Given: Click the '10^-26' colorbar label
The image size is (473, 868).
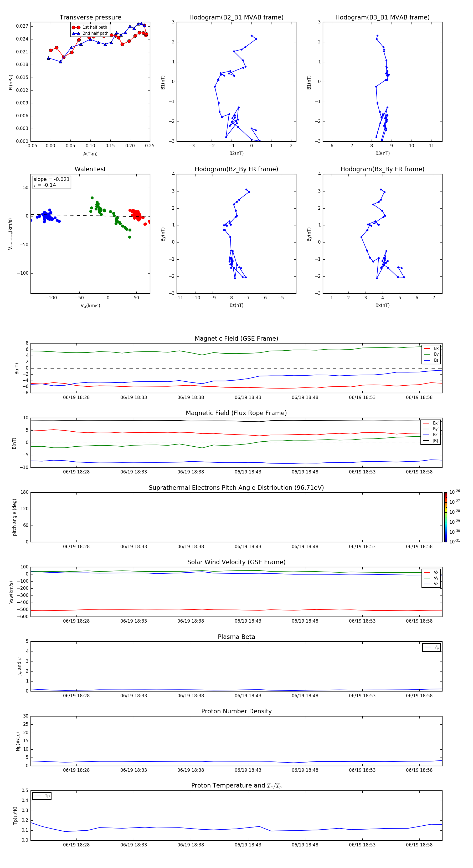Looking at the screenshot, I should (x=455, y=492).
